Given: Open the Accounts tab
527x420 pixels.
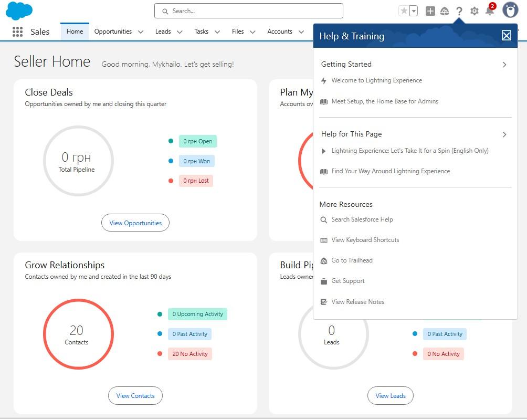Looking at the screenshot, I should click(280, 31).
